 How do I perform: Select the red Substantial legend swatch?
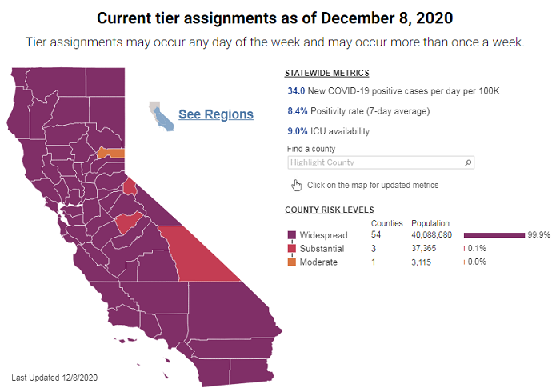[x=291, y=249]
